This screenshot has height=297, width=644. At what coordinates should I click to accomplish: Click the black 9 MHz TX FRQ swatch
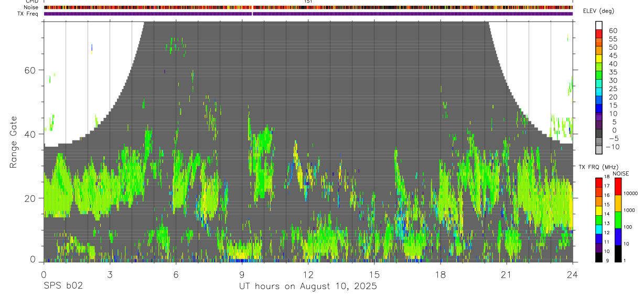(x=598, y=257)
